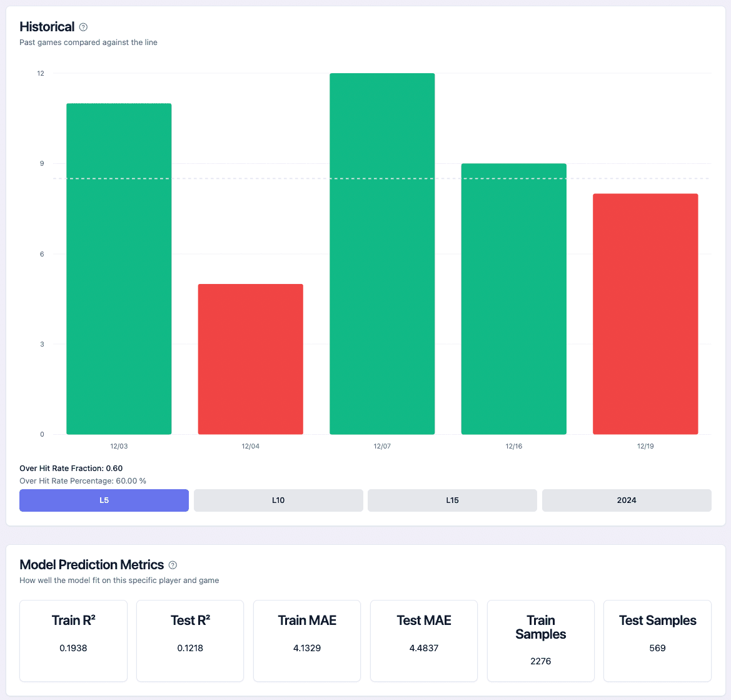731x700 pixels.
Task: Select the L5 range toggle
Action: [104, 500]
